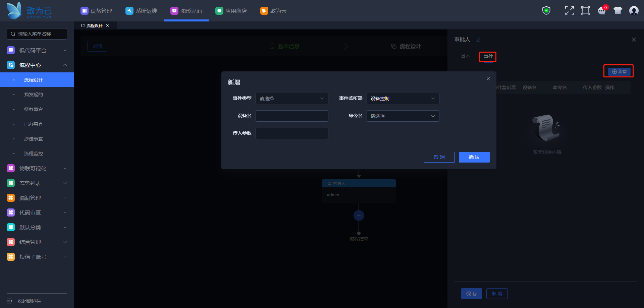
Task: Click the collapse sidebar icon at the bottom
Action: [9, 301]
